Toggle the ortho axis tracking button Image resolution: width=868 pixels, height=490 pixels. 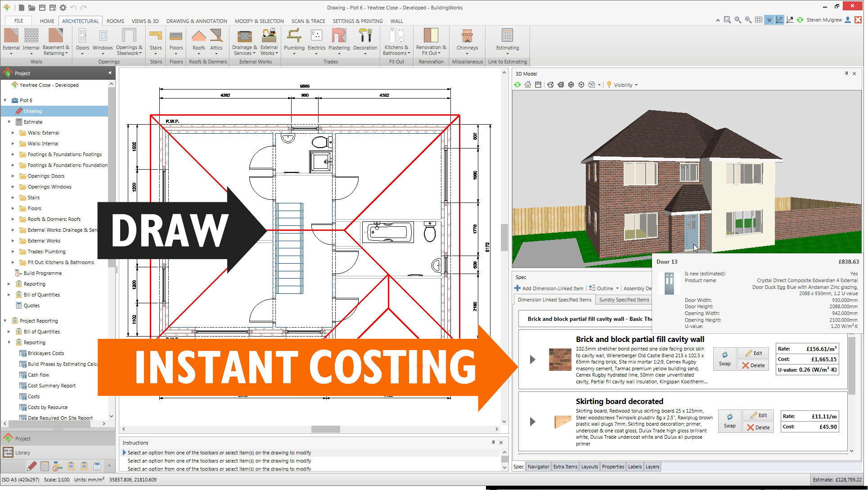779,20
